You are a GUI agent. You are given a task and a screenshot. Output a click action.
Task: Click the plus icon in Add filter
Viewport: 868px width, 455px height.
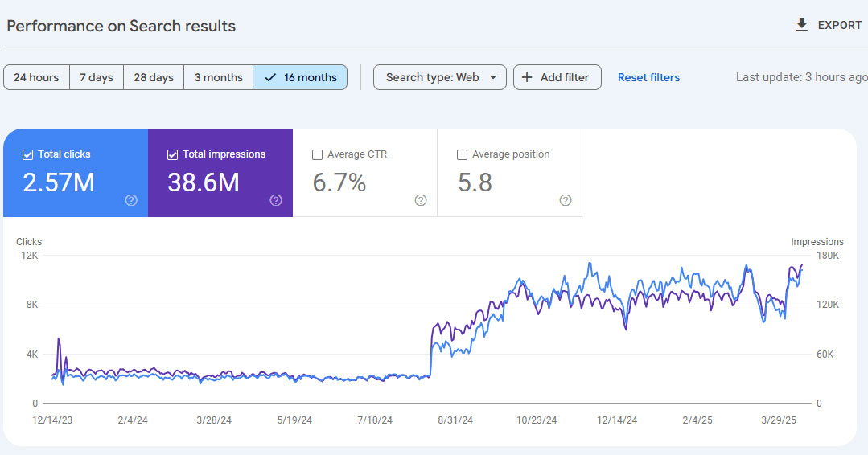[527, 77]
